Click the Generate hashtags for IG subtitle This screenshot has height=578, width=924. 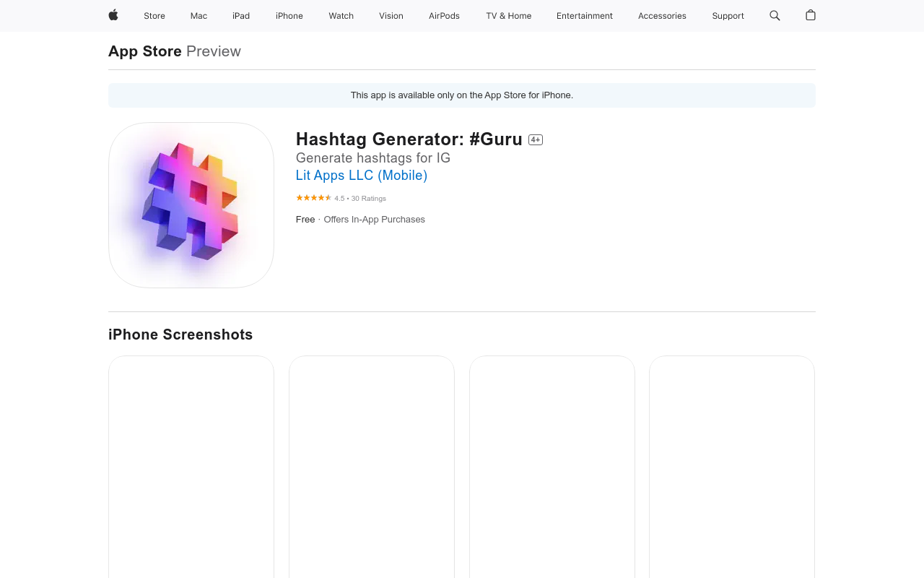coord(373,158)
